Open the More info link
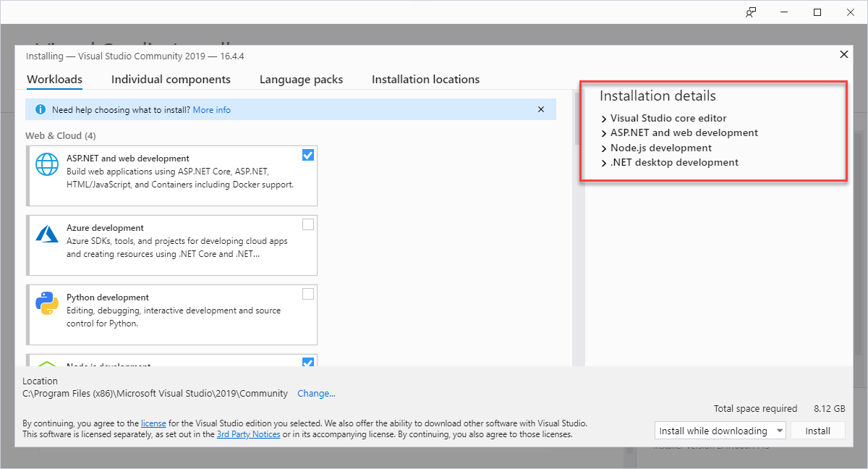The height and width of the screenshot is (469, 868). (212, 110)
